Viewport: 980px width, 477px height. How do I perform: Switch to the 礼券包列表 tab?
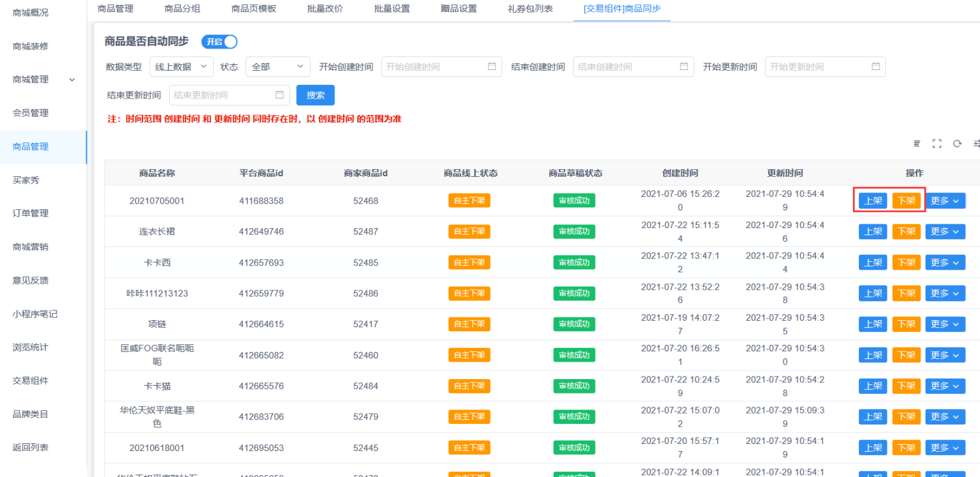(530, 9)
